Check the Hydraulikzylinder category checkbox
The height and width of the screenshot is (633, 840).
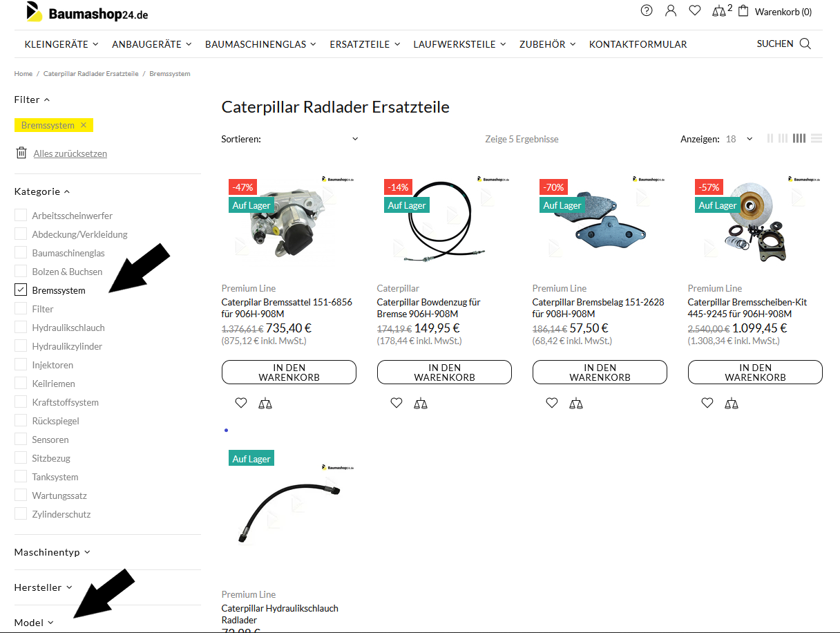tap(21, 346)
